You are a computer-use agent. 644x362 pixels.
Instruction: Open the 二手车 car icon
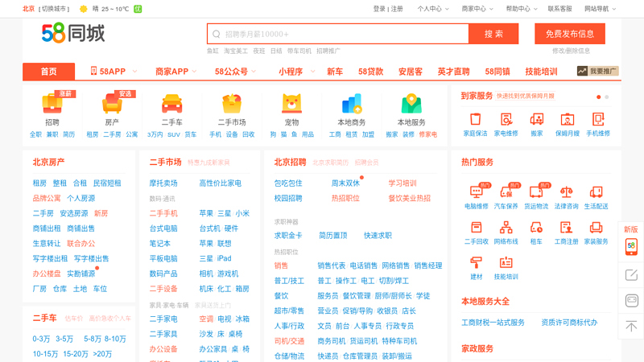click(x=172, y=104)
